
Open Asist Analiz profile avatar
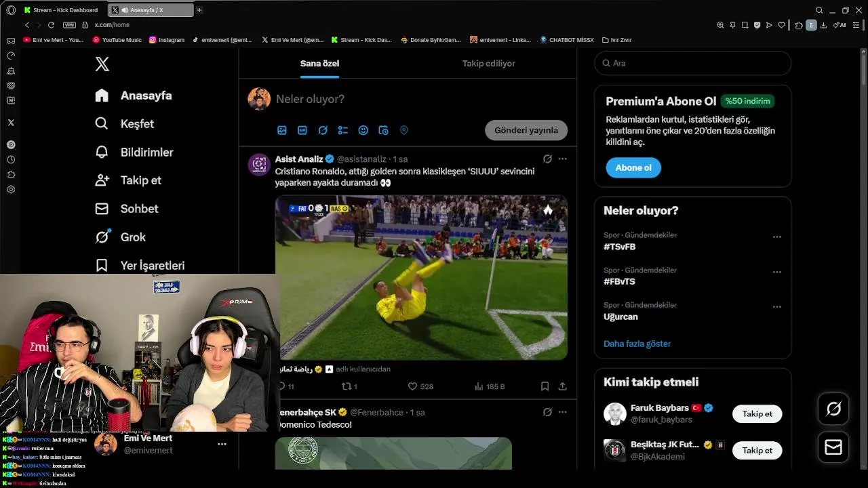(x=259, y=165)
